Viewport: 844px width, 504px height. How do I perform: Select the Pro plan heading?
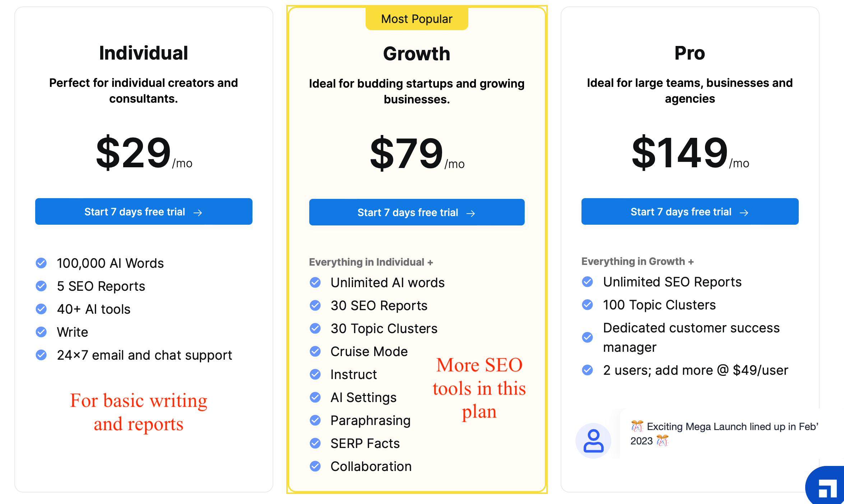pyautogui.click(x=690, y=53)
